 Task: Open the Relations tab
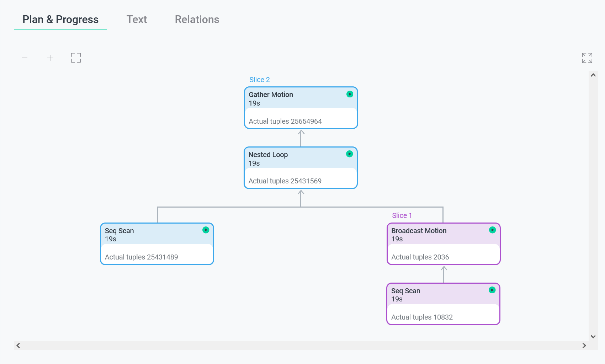click(197, 20)
